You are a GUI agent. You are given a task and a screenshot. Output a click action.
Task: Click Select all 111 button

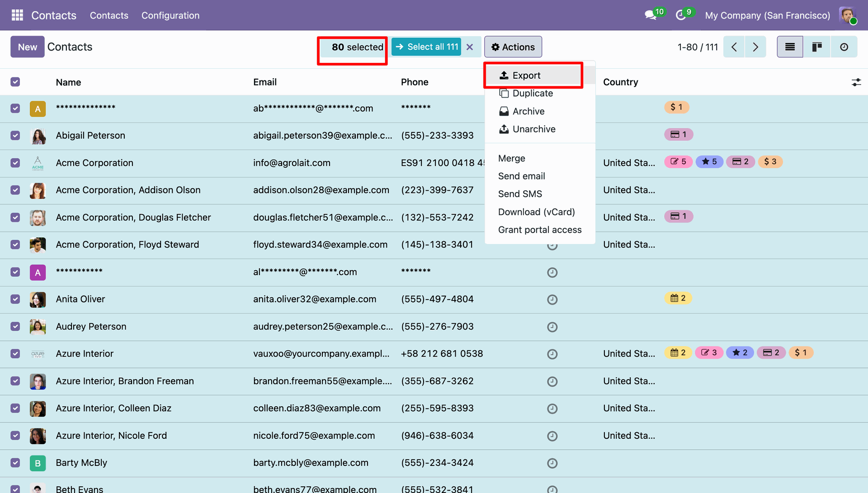tap(426, 47)
